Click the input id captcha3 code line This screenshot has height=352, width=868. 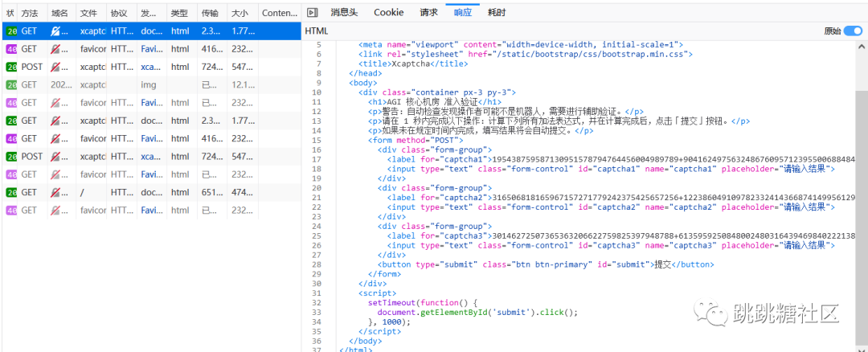[611, 245]
